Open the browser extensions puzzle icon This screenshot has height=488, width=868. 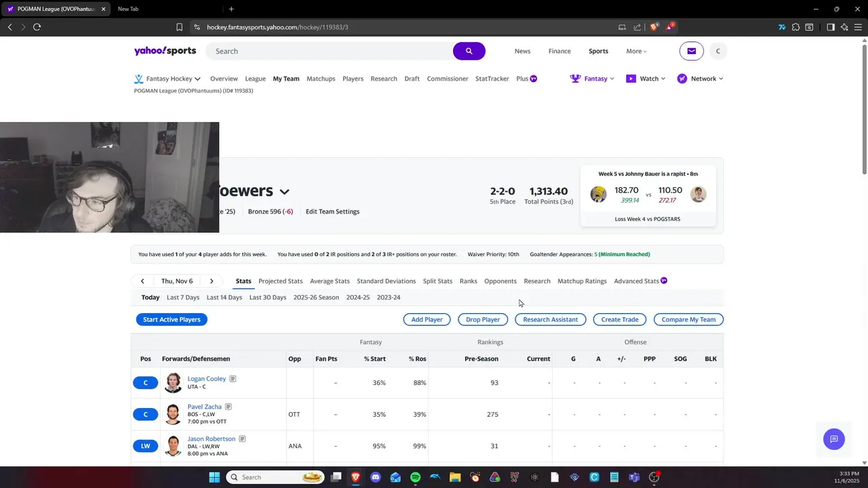point(795,27)
